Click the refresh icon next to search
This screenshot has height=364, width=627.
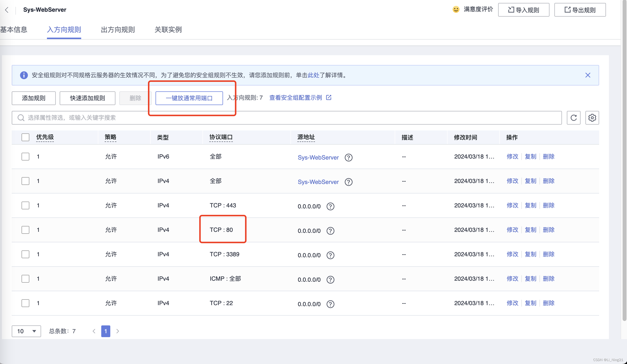click(x=573, y=118)
